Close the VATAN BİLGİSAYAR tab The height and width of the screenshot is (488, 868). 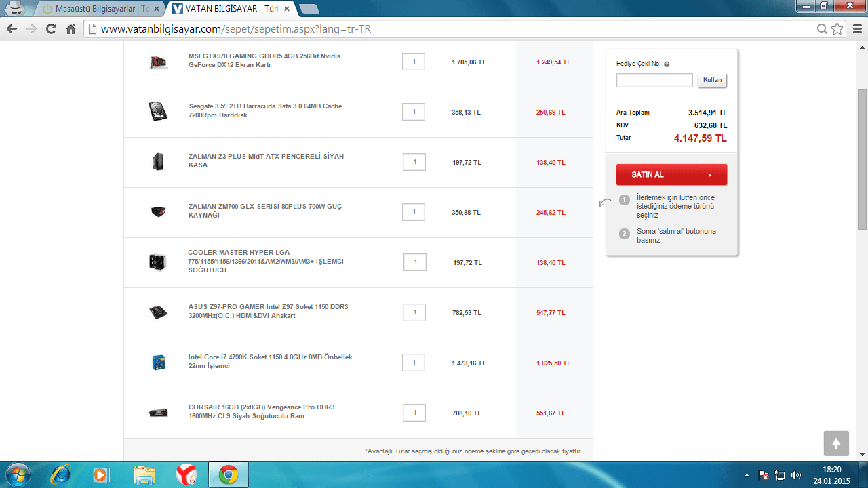point(286,9)
